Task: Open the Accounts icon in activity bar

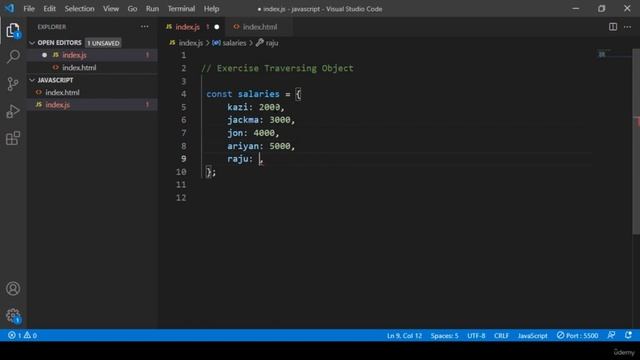Action: pyautogui.click(x=13, y=289)
